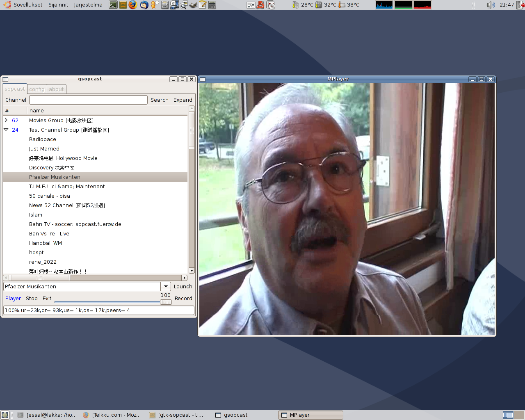
Task: Open the file cabinet launcher icon
Action: click(123, 5)
